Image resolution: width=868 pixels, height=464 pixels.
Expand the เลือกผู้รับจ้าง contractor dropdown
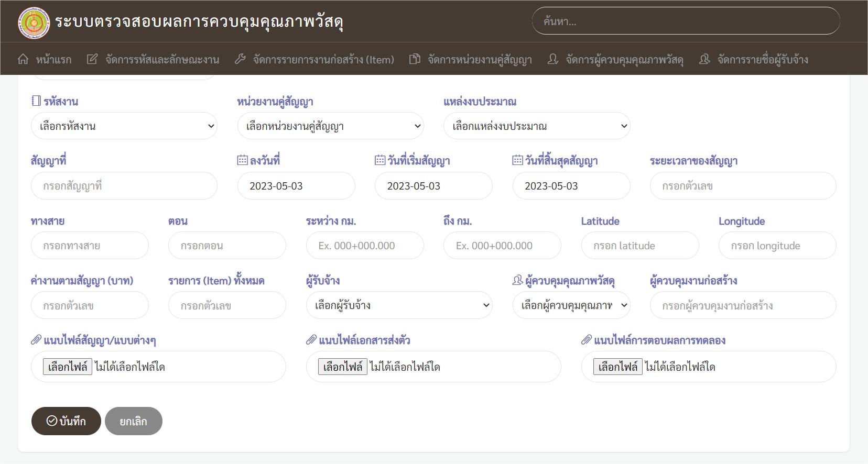(399, 305)
